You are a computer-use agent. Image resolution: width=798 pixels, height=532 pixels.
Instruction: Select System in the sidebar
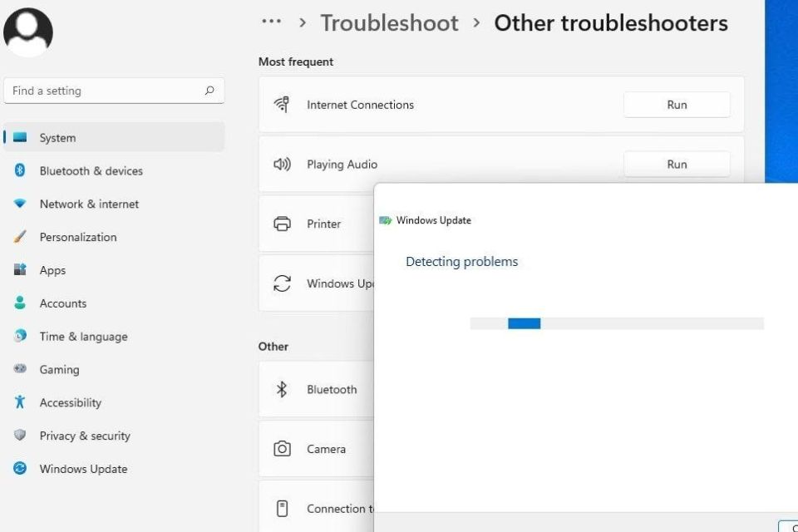[x=114, y=137]
